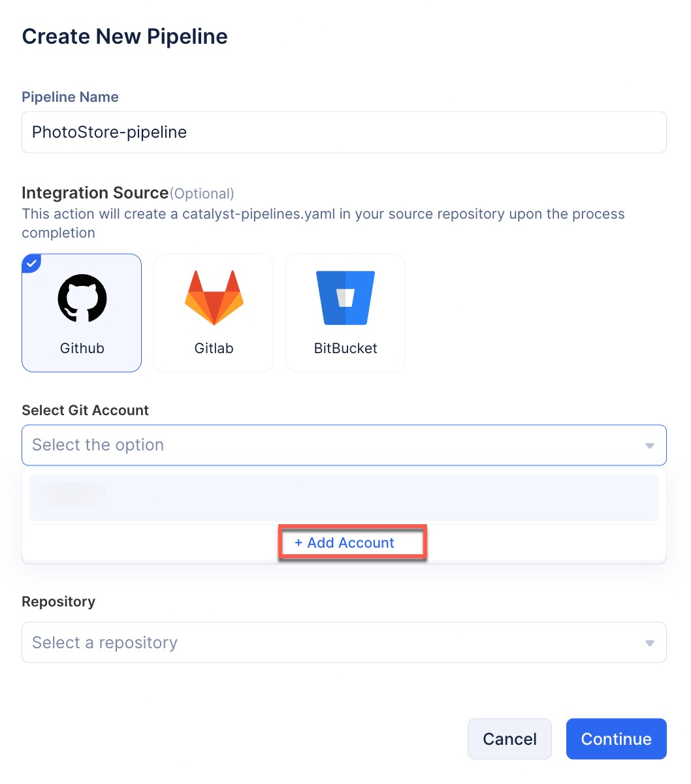Image resolution: width=691 pixels, height=784 pixels.
Task: Click the blue checkmark on Github card
Action: [31, 262]
